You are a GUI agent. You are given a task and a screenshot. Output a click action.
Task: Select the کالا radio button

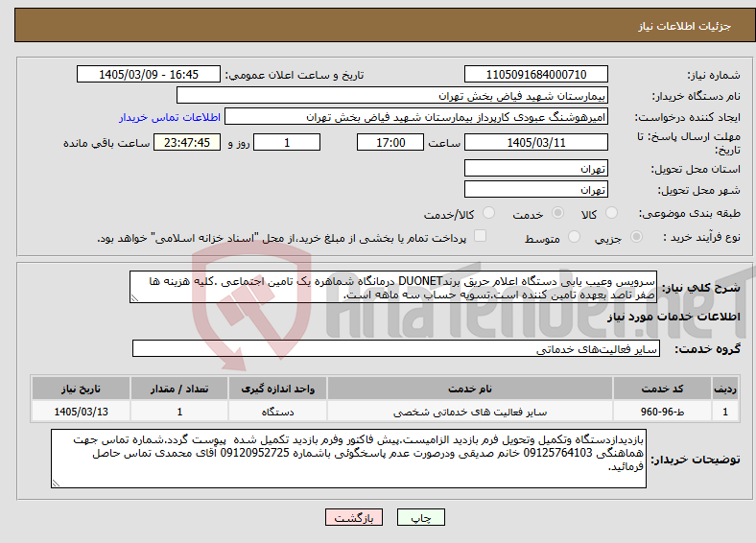(x=611, y=213)
